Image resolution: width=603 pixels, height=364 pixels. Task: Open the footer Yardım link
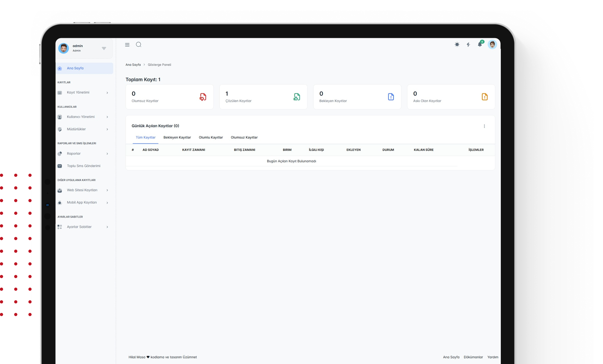(x=493, y=357)
